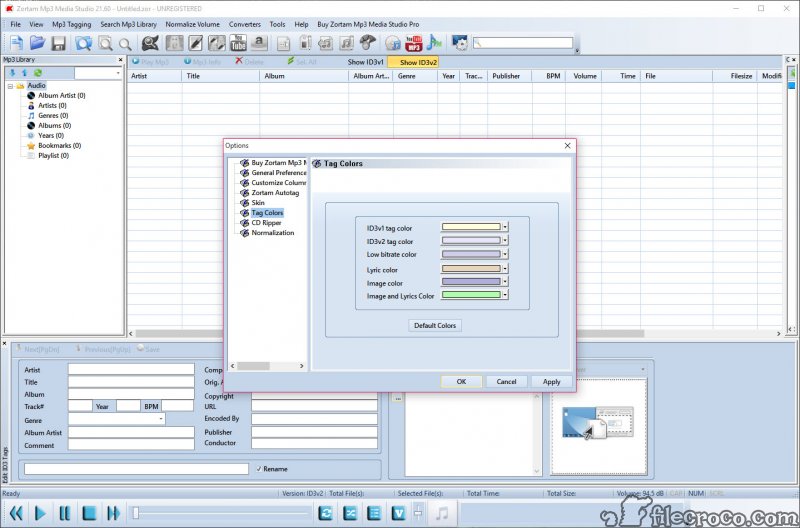This screenshot has width=800, height=528.
Task: Open the Image and Lyrics Color dropdown arrow
Action: (x=505, y=295)
